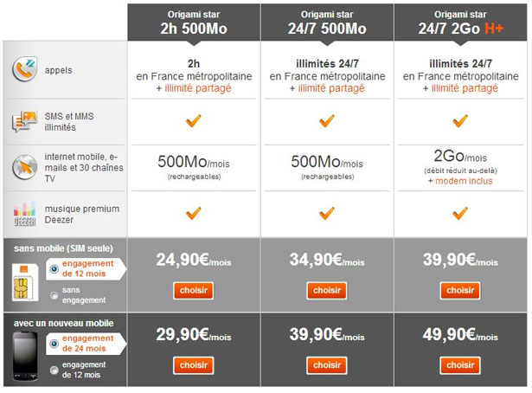The image size is (532, 393).
Task: Click the internet mobile compass icon
Action: pyautogui.click(x=24, y=167)
